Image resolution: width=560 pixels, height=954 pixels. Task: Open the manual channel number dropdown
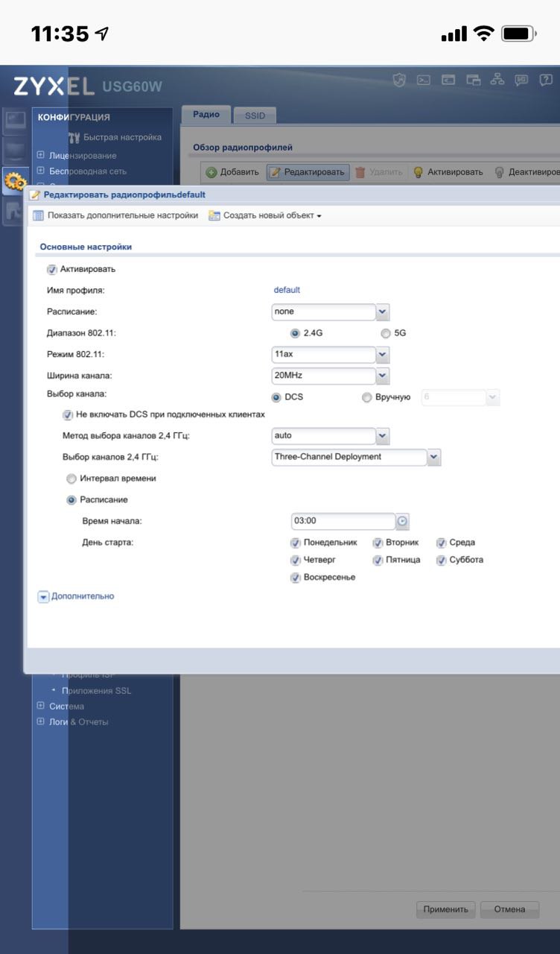click(x=492, y=397)
